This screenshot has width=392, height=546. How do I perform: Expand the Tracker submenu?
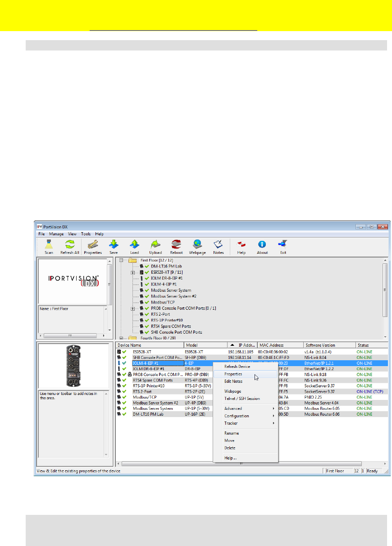pos(246,423)
